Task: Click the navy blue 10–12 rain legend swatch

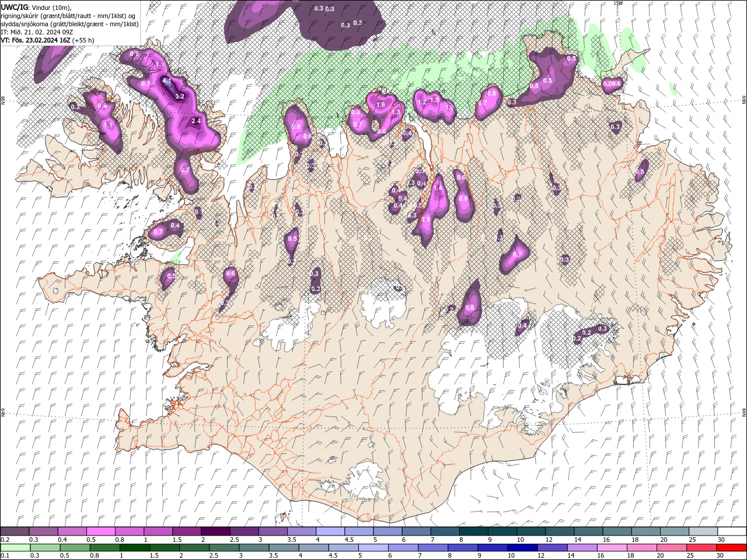Action: pos(522,548)
